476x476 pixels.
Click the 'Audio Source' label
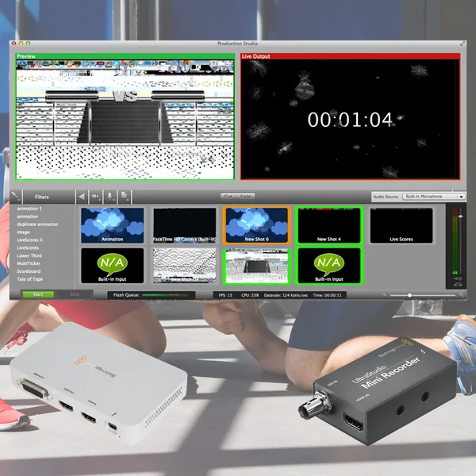[x=386, y=197]
